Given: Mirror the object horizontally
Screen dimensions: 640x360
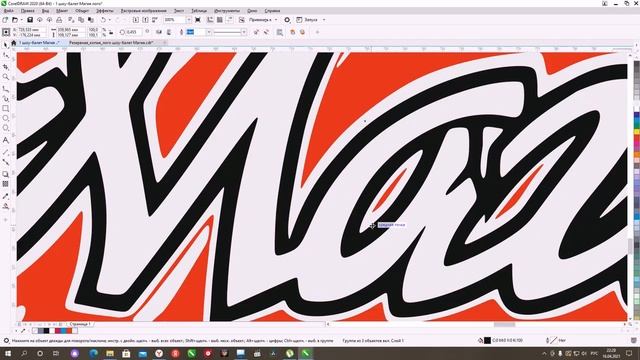Looking at the screenshot, I should [x=159, y=32].
